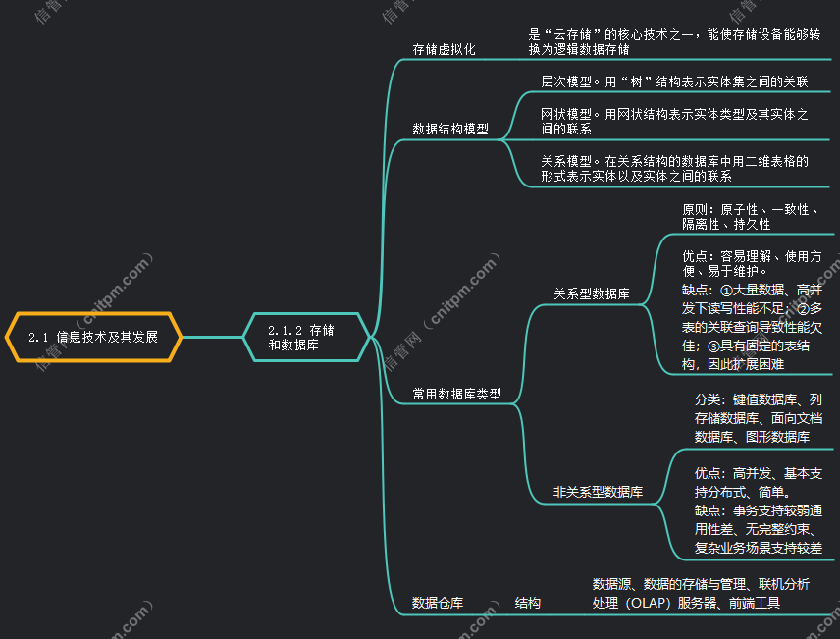Select the 原则：原子性、一致性 leaf node
This screenshot has height=639, width=840.
pos(750,217)
